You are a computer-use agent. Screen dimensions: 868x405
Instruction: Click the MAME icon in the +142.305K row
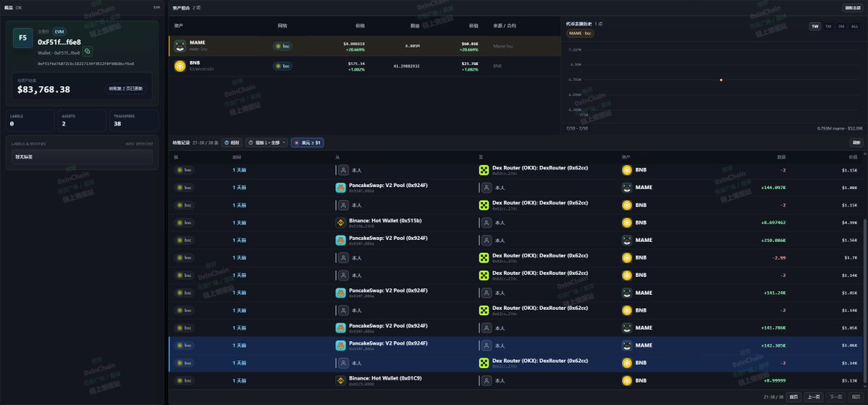tap(627, 345)
